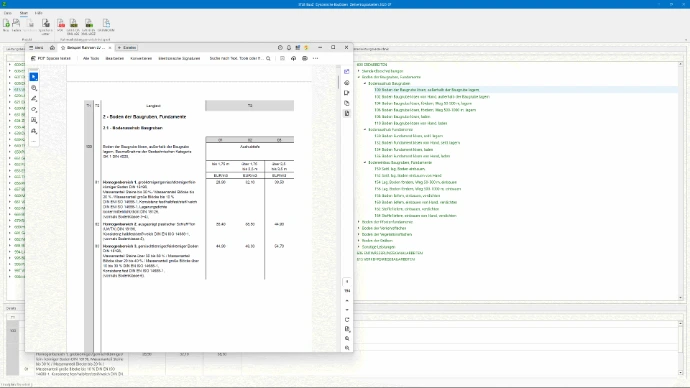This screenshot has height=388, width=690.
Task: Click Speichern unter in the ribbon
Action: tap(46, 26)
